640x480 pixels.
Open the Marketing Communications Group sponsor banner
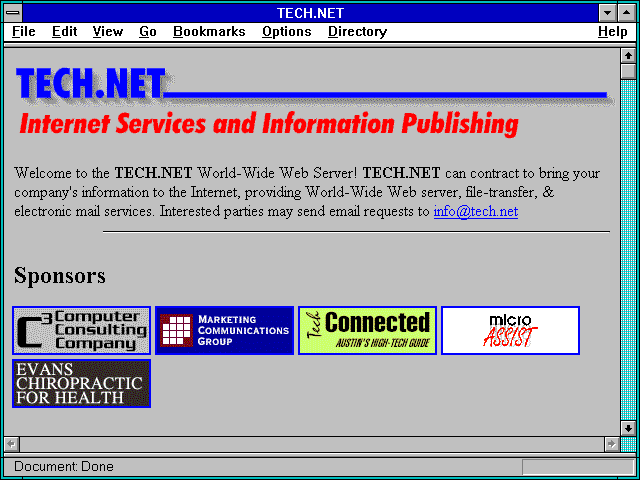(x=224, y=331)
